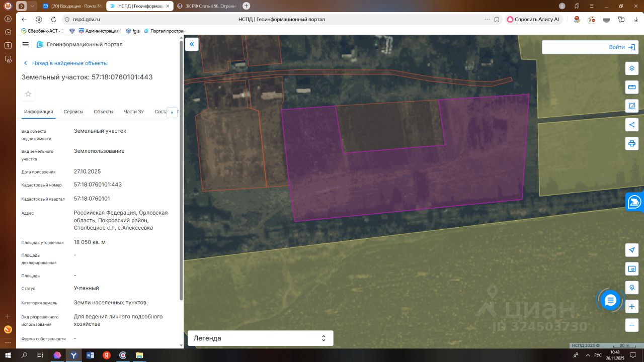Select cadastral quarter 57:18:0760101 value
The height and width of the screenshot is (362, 644).
(92, 199)
